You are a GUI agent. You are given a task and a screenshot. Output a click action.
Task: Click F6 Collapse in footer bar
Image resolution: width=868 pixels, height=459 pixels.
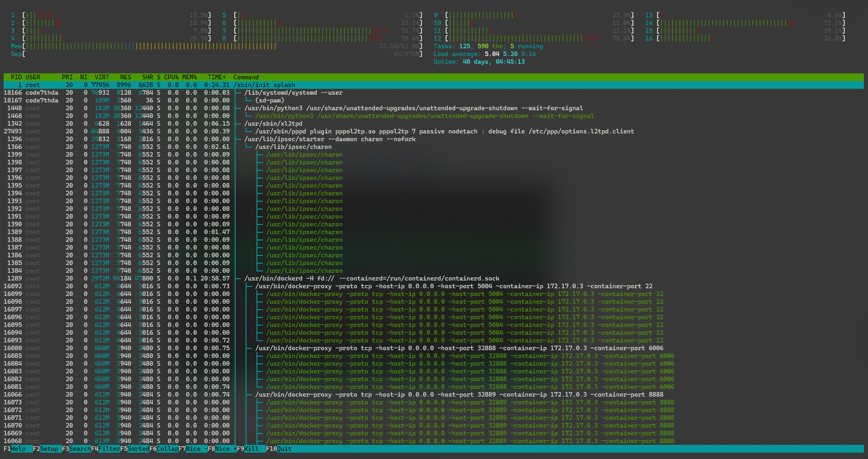click(x=164, y=449)
